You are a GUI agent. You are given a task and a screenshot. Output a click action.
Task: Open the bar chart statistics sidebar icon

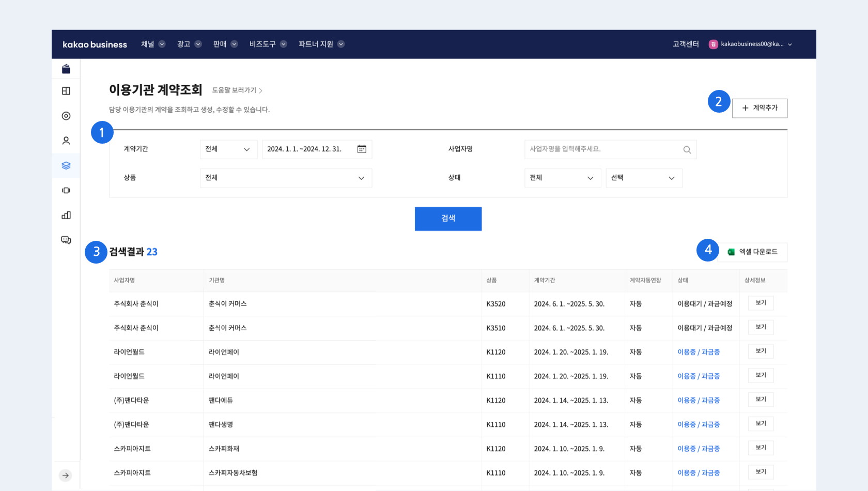(x=66, y=215)
